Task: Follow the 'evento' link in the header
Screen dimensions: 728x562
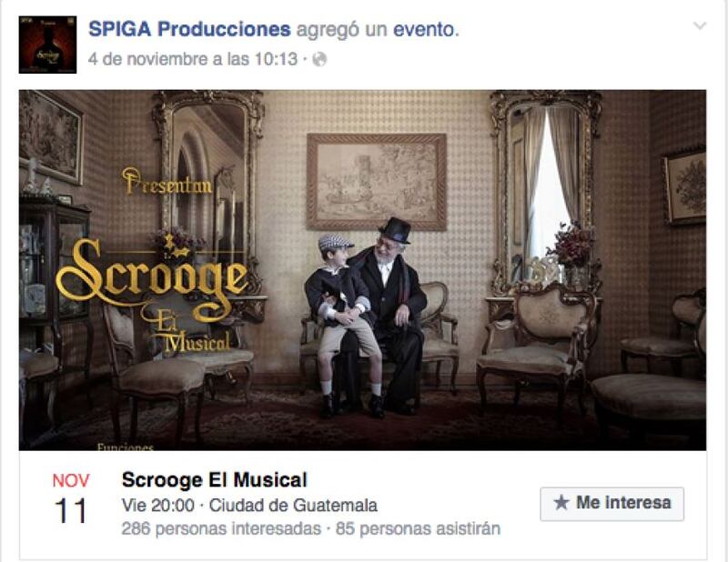Action: click(x=426, y=29)
